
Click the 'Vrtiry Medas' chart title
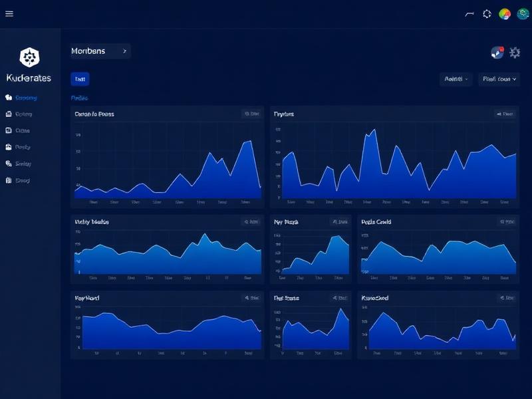92,222
